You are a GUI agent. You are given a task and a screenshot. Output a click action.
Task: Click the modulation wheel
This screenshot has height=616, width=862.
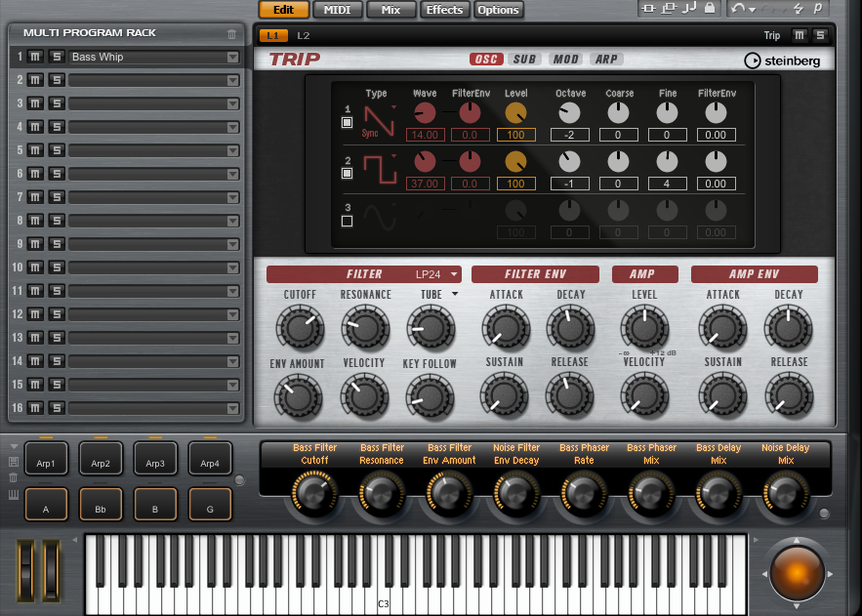pyautogui.click(x=51, y=570)
